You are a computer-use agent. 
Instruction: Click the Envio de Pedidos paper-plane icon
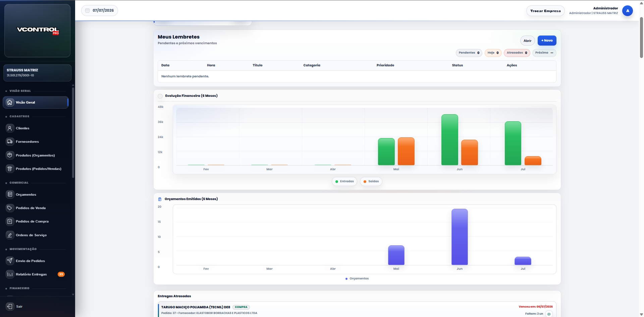coord(10,261)
